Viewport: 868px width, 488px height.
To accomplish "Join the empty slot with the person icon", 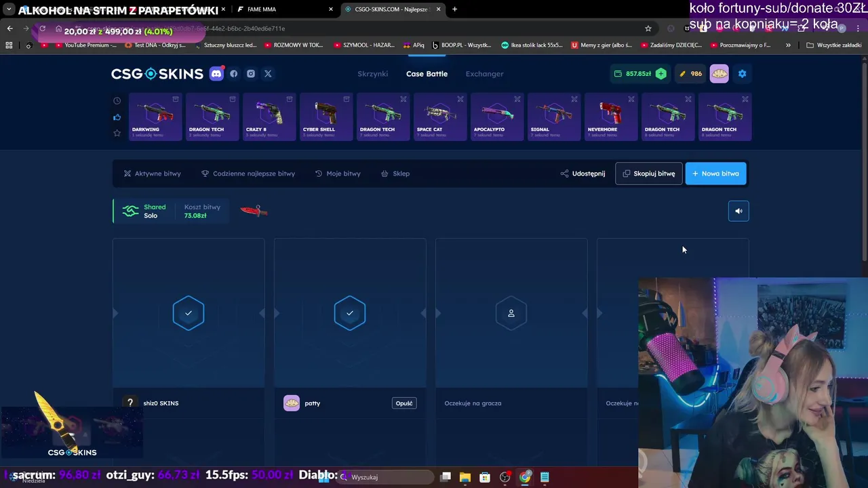I will [511, 313].
